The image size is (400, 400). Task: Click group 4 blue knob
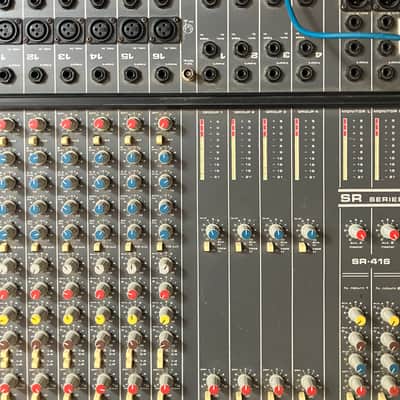(x=309, y=231)
